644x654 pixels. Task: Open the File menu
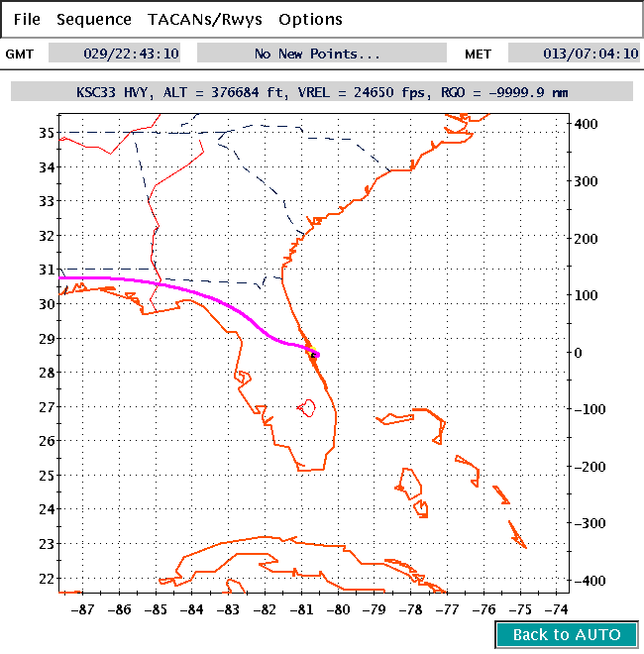(27, 19)
